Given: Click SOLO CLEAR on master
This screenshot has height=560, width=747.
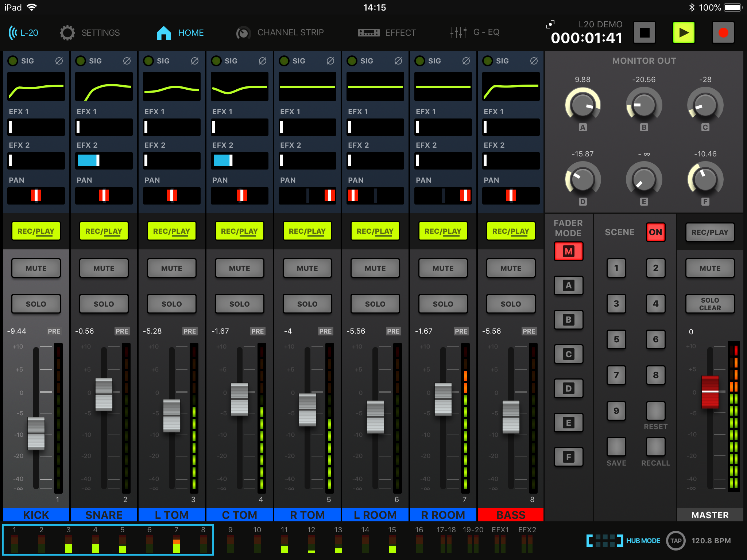Looking at the screenshot, I should (709, 304).
